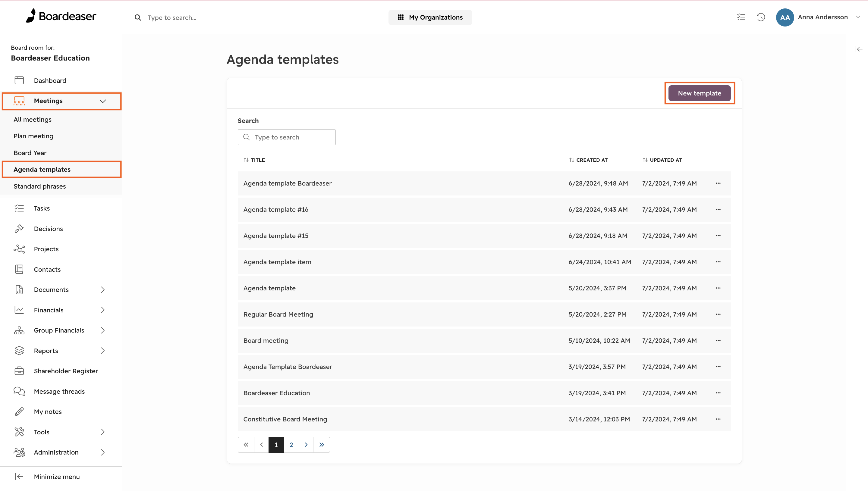This screenshot has height=491, width=868.
Task: Open My Organizations
Action: tap(430, 17)
